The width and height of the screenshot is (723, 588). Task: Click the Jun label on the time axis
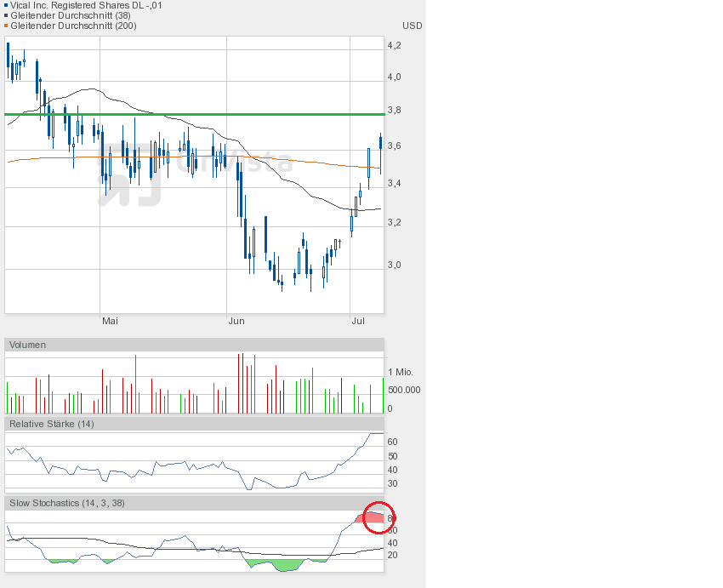[236, 321]
